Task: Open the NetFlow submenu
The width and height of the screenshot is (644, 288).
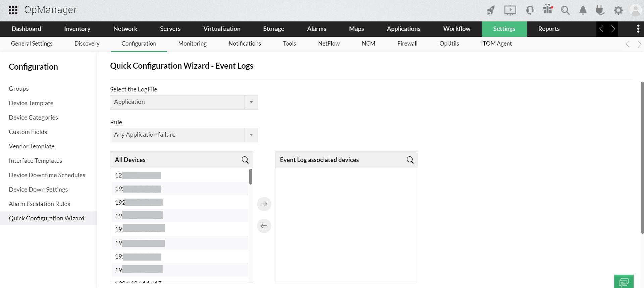Action: pyautogui.click(x=329, y=44)
